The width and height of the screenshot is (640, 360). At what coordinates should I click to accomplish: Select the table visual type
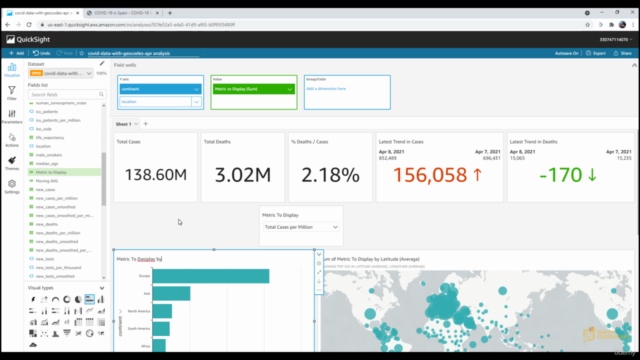(x=89, y=322)
